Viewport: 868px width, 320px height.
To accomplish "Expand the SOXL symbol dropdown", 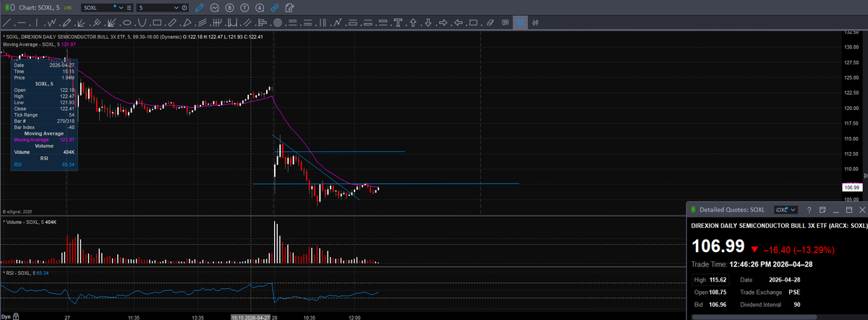I will coord(121,7).
